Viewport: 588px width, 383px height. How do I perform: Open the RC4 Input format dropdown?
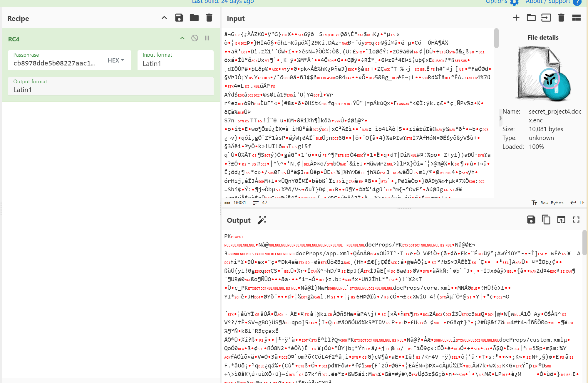(175, 60)
